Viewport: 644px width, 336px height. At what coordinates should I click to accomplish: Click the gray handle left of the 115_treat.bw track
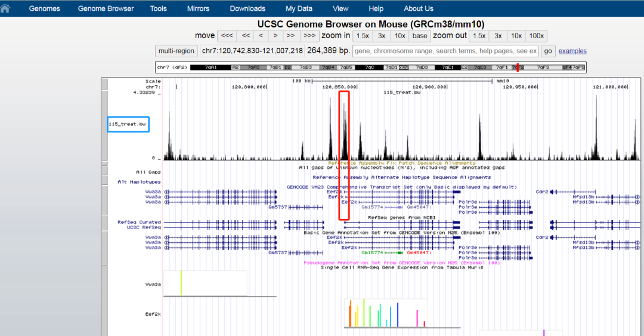click(x=105, y=125)
